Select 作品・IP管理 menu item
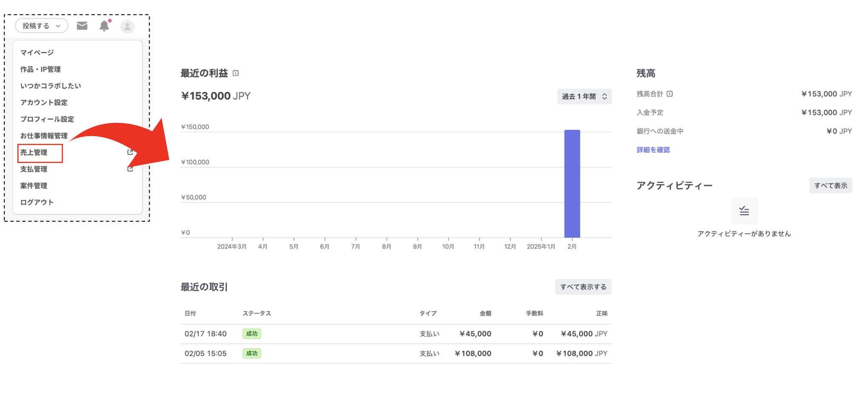The image size is (868, 411). click(x=40, y=69)
